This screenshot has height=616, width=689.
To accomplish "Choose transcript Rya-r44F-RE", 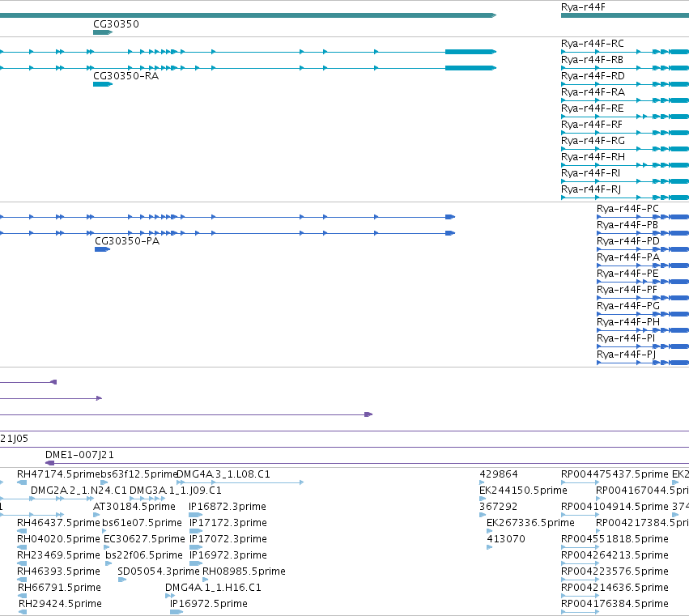I will click(593, 109).
